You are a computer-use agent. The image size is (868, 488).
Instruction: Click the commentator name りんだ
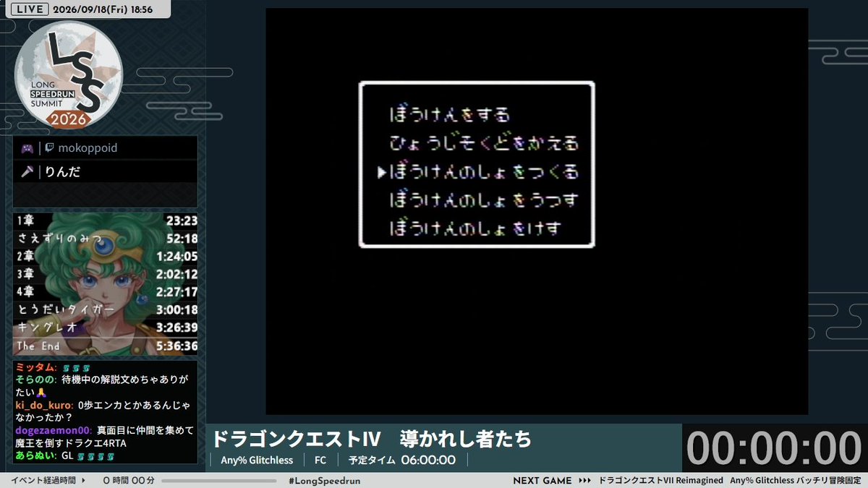[63, 172]
